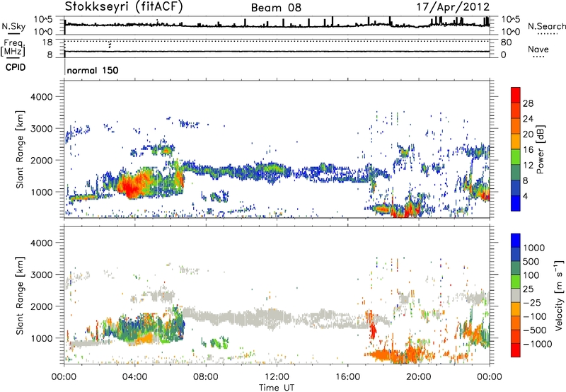Click the "Power [dB]" colorbar title

[540, 149]
